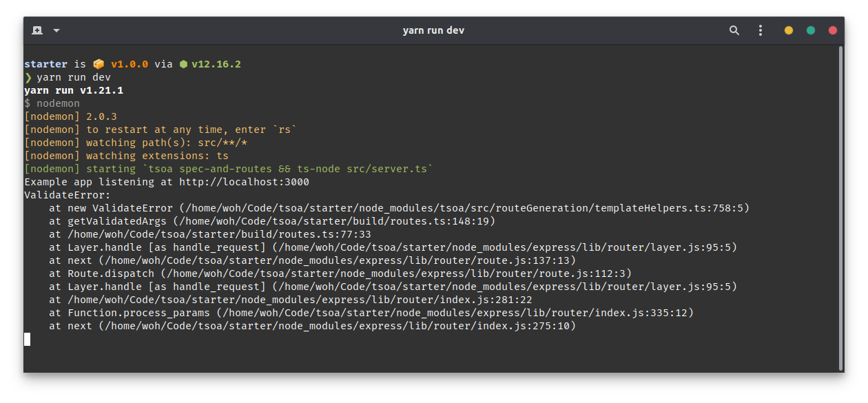Screen dimensions: 868x403
Task: Minimize the window using the yellow circle
Action: pyautogui.click(x=788, y=30)
